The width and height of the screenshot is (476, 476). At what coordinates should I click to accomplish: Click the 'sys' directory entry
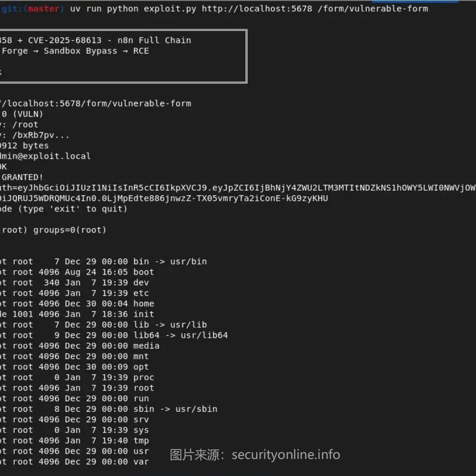point(141,430)
